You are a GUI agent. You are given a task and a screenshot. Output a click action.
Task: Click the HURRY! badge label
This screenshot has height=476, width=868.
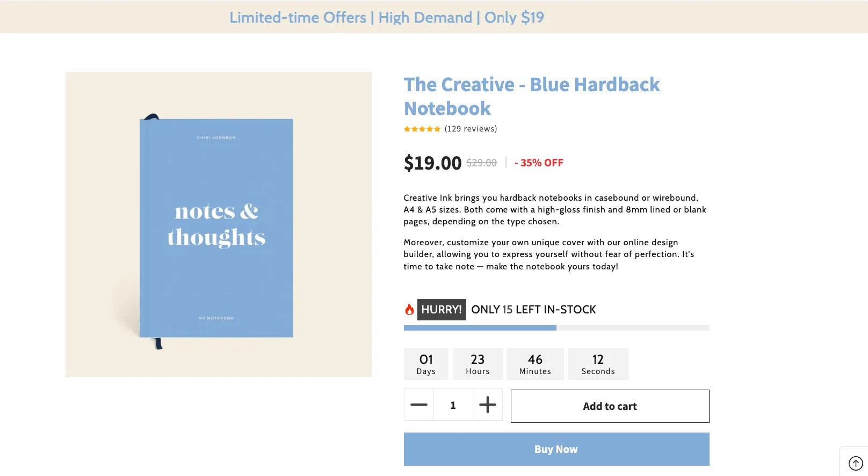click(x=442, y=310)
